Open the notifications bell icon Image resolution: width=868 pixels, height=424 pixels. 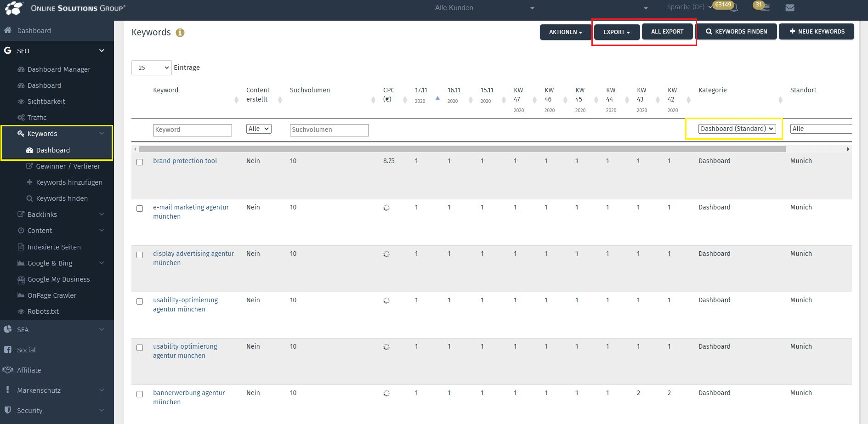click(x=734, y=8)
